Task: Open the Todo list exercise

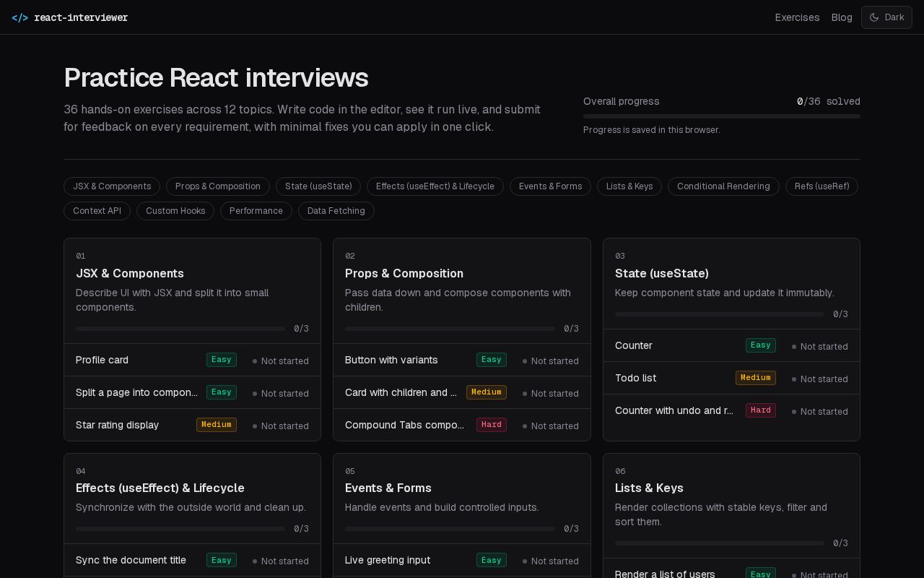Action: click(x=731, y=378)
